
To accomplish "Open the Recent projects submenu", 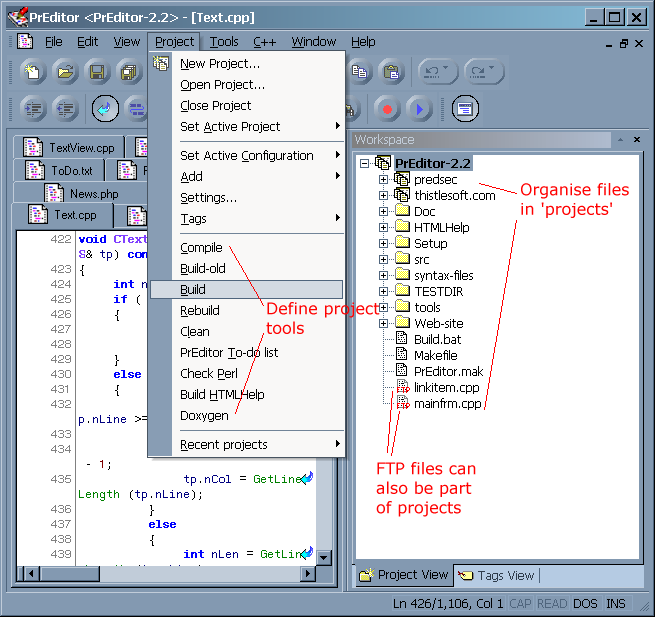I will tap(246, 444).
